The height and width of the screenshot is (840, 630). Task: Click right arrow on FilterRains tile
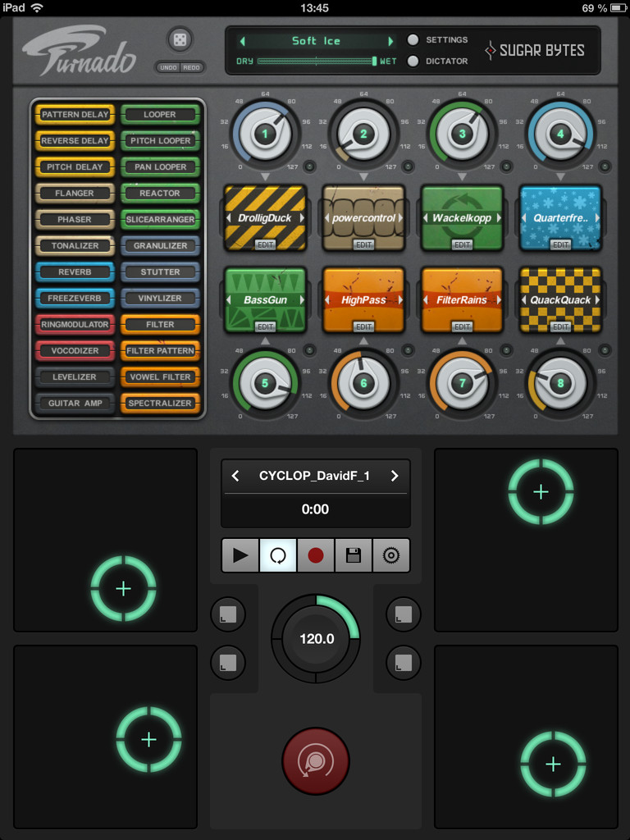click(x=499, y=300)
